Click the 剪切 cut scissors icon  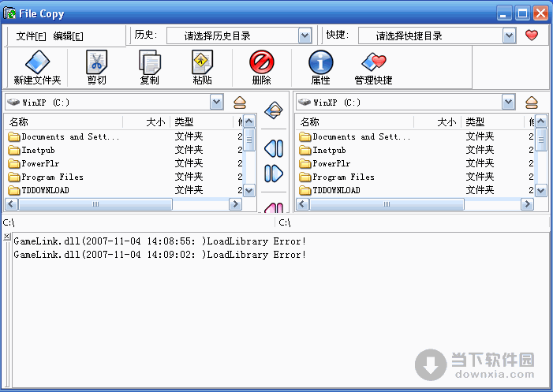coord(96,62)
